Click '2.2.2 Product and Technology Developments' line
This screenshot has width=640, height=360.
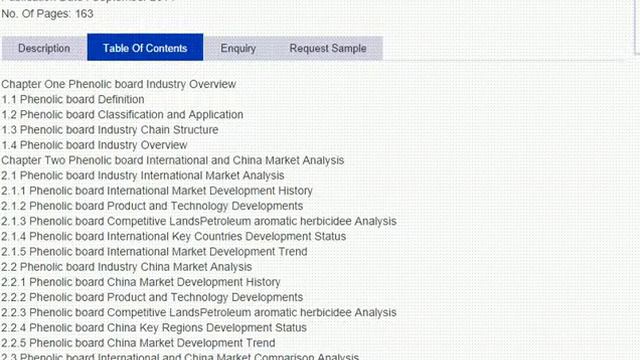click(152, 297)
